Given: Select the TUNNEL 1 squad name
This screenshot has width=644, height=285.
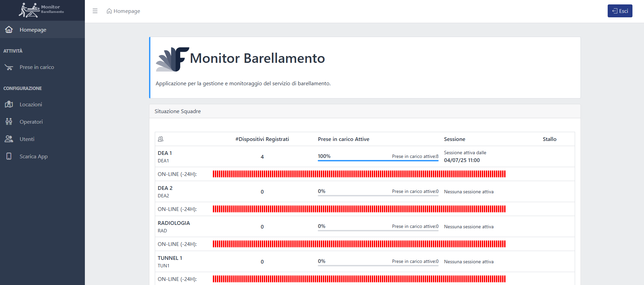Looking at the screenshot, I should (170, 258).
